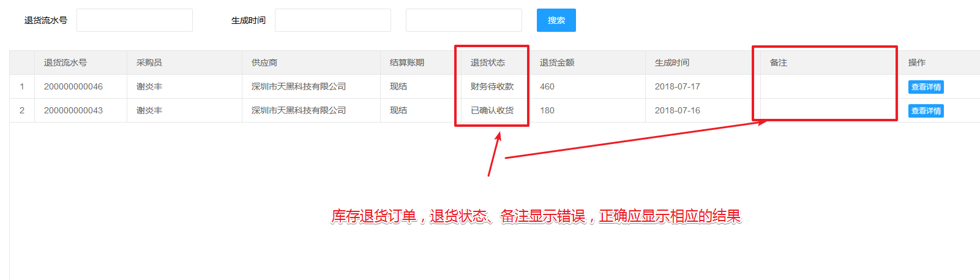Click 谢炎丰 in the row of order 200000000043
Viewport: 980px width, 280px height.
(149, 110)
